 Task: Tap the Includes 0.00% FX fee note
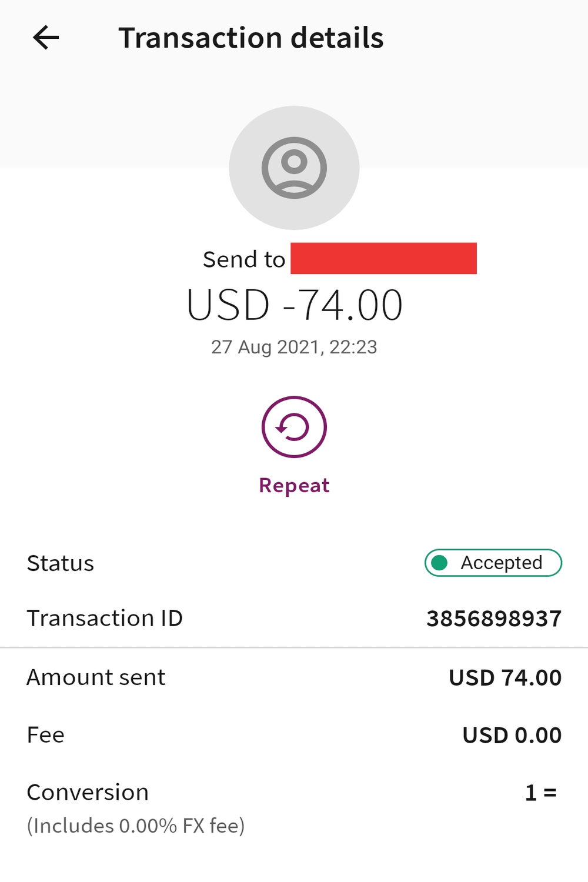(136, 826)
